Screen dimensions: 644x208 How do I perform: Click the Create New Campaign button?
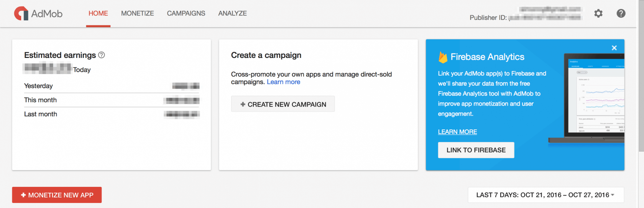tap(283, 104)
